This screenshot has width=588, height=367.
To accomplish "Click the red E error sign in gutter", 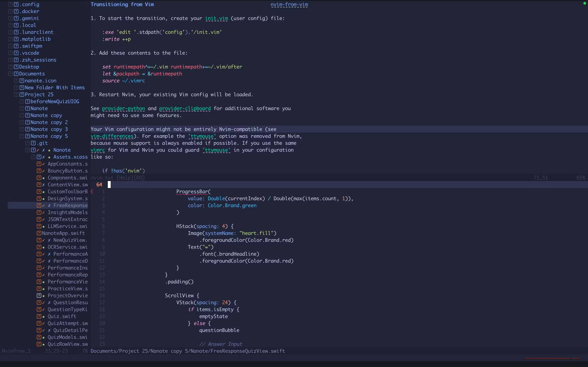I will tap(92, 191).
